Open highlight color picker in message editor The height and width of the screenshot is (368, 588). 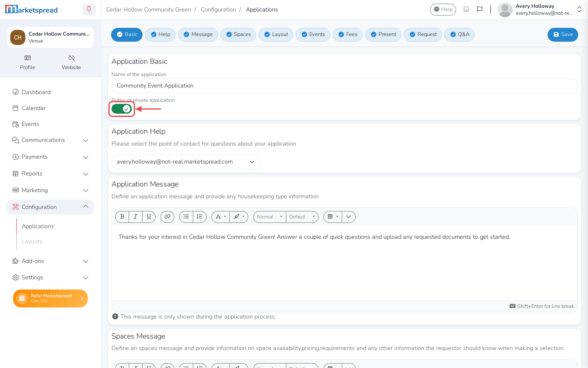point(239,217)
